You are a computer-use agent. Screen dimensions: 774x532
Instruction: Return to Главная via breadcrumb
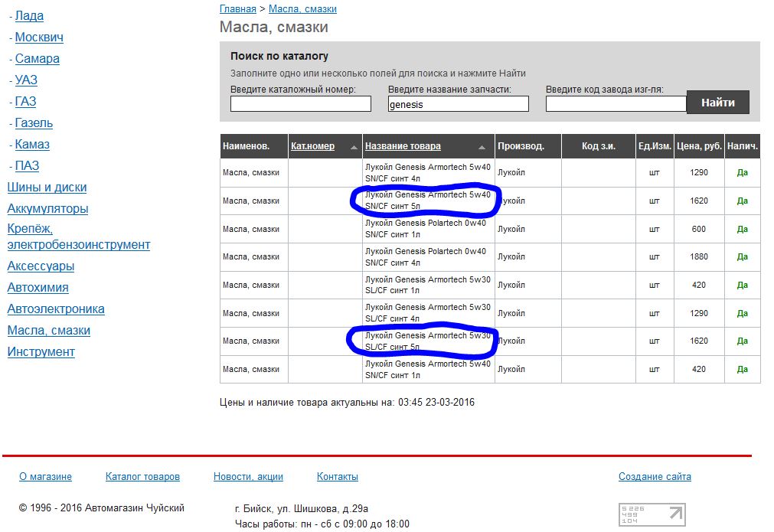click(238, 9)
